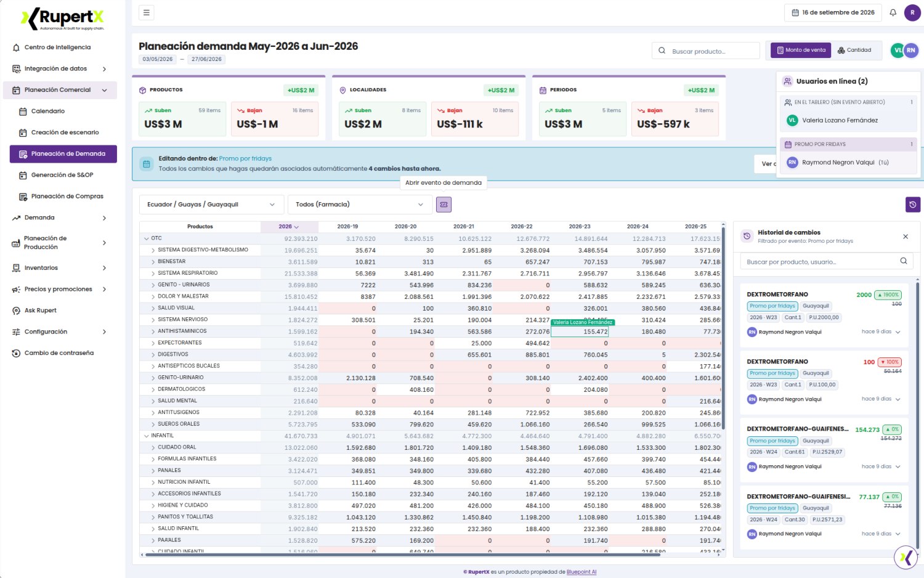Expand DEXTROMETORFANO 2000 change entry details

point(898,332)
